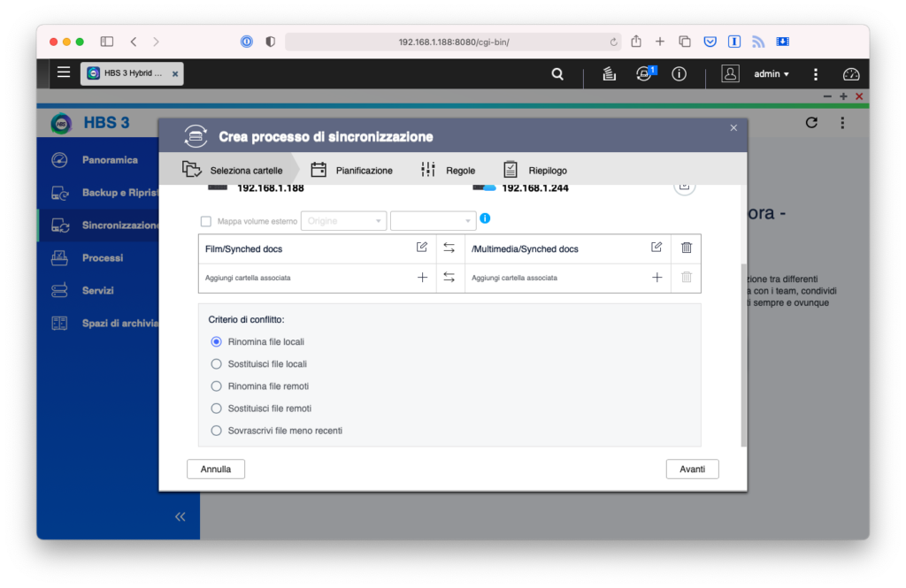Click the Avanti button
Screen dimensions: 906x588
(x=692, y=469)
